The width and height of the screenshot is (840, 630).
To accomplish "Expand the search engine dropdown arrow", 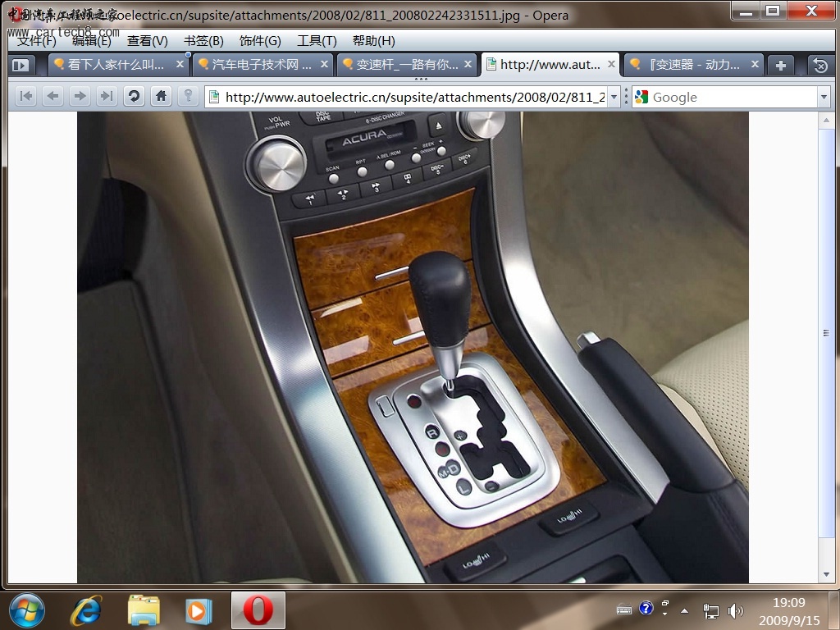I will coord(824,97).
